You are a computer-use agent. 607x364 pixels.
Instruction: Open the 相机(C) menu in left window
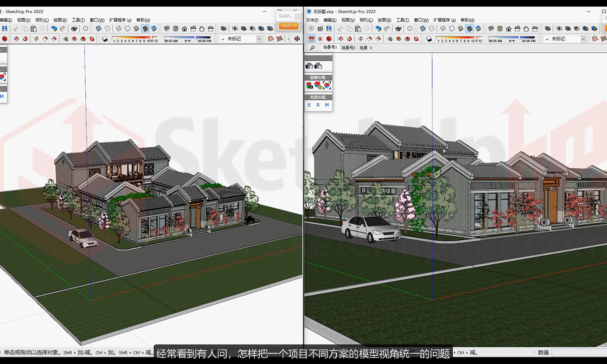(42, 20)
